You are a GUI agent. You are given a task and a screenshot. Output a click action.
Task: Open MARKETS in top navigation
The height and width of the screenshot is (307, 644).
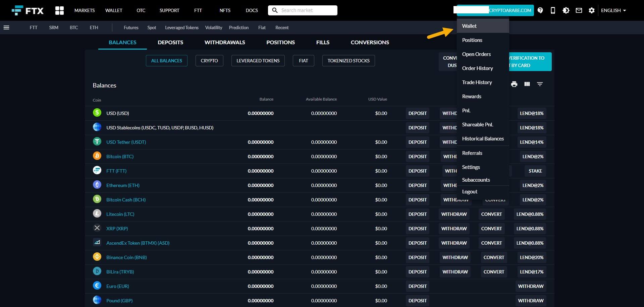click(85, 10)
